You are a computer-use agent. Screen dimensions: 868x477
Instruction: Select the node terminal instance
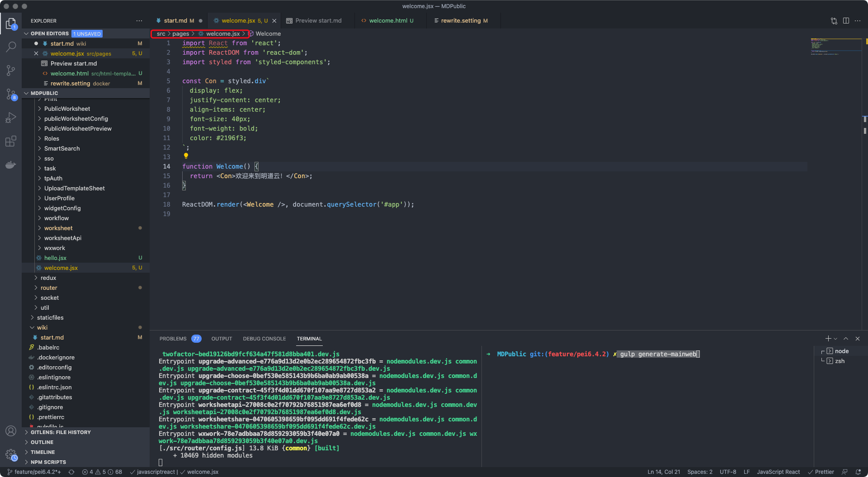coord(841,351)
